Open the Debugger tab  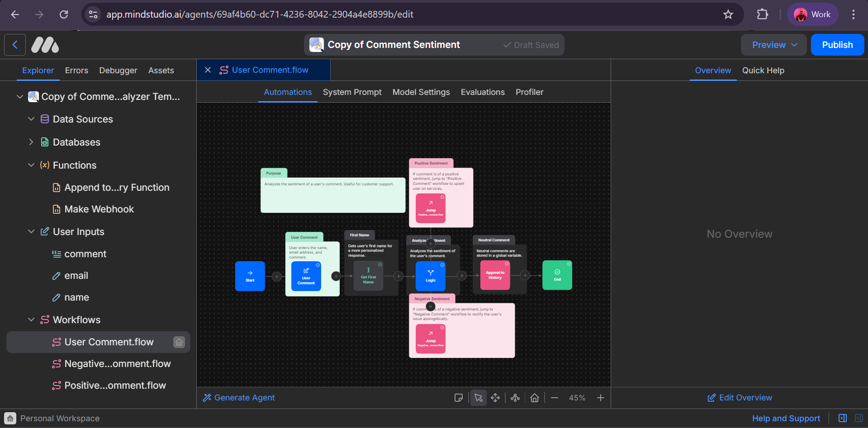pos(118,71)
